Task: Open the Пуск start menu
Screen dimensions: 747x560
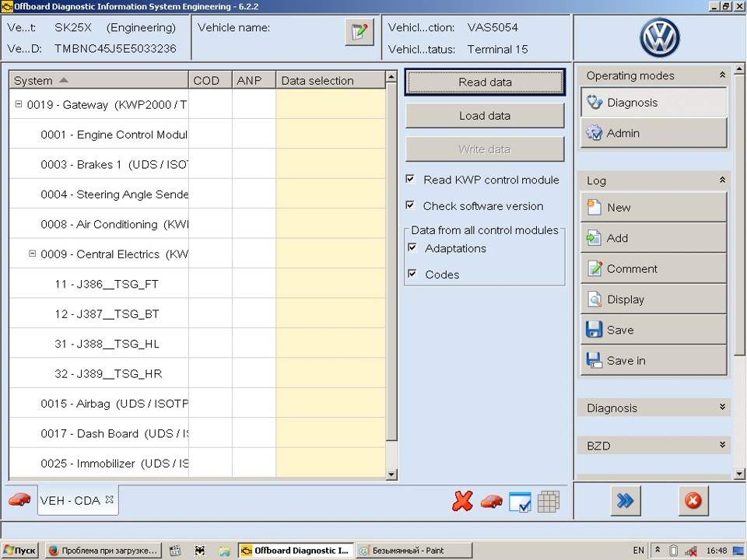Action: coord(20,551)
